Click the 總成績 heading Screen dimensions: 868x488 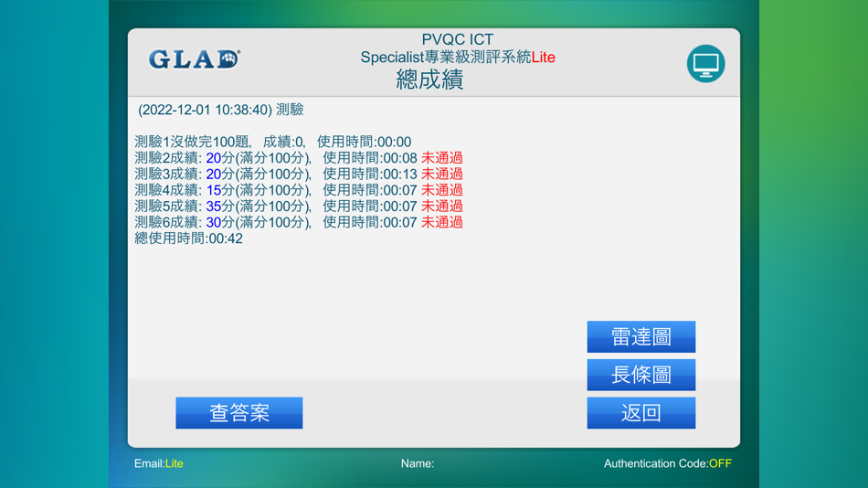tap(429, 80)
